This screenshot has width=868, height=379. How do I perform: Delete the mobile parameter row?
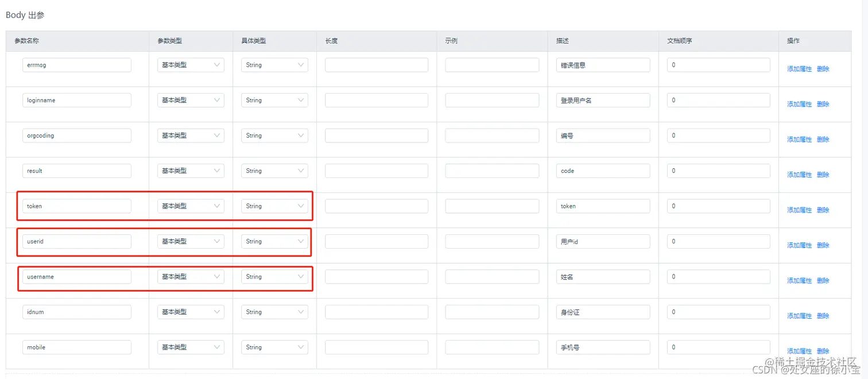(x=823, y=351)
